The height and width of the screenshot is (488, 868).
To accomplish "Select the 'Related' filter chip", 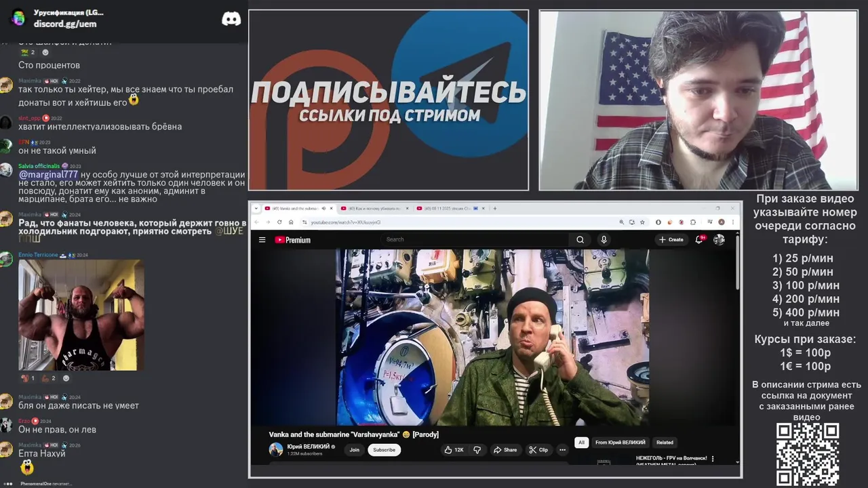I will [x=665, y=442].
